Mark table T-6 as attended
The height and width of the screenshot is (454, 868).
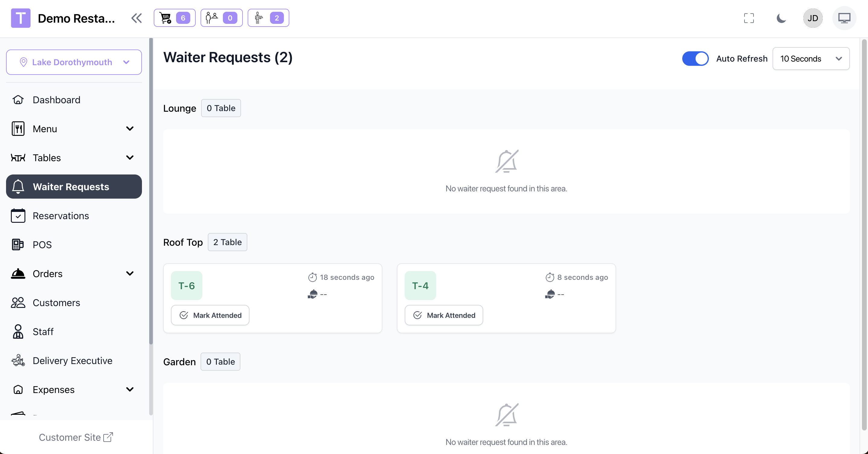point(210,315)
